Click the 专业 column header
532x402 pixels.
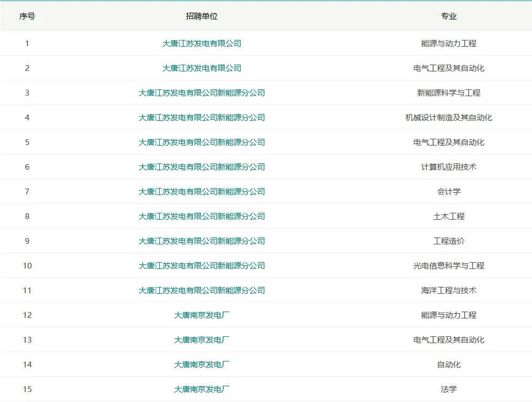tap(448, 16)
